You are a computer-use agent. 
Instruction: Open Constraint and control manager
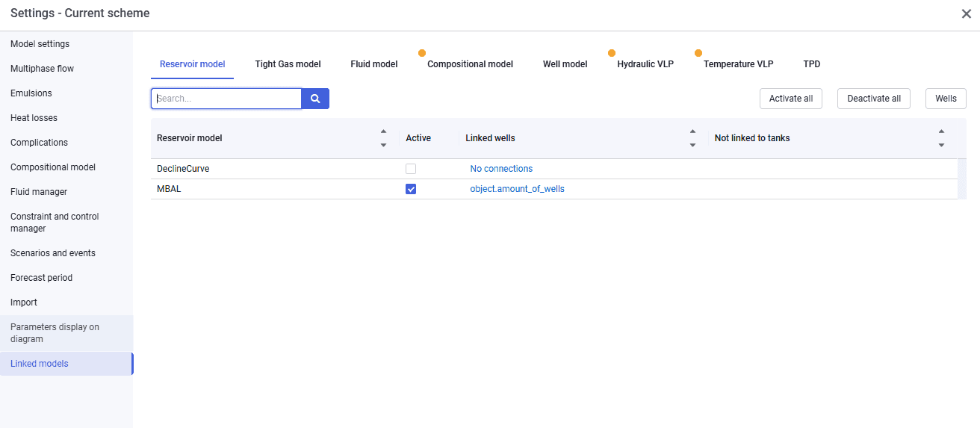point(66,223)
